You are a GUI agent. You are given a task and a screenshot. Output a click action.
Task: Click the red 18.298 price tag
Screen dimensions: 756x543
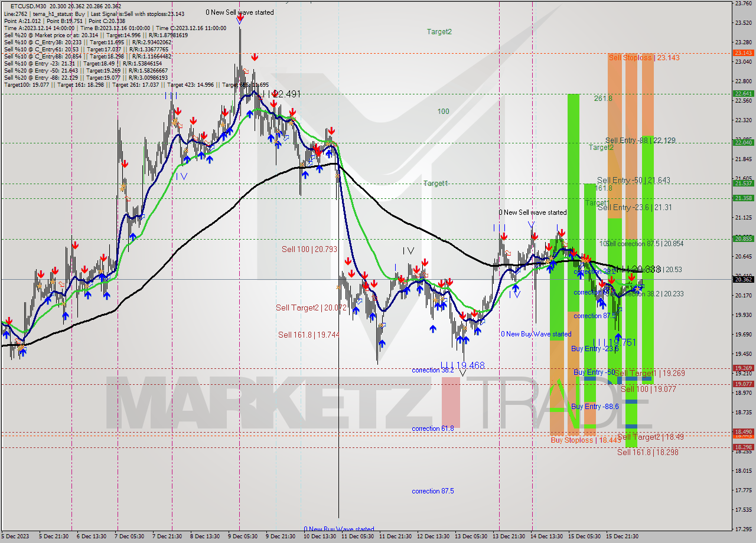(744, 447)
